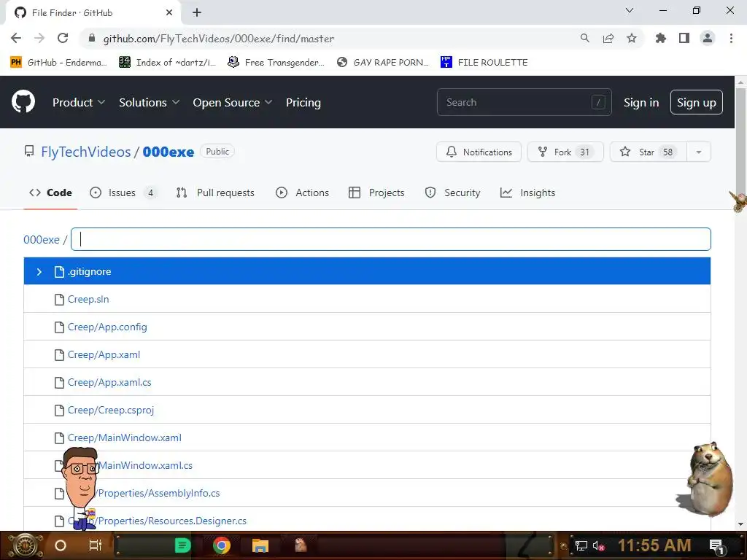Open a new browser tab
Screen dimensions: 747x560
point(197,12)
